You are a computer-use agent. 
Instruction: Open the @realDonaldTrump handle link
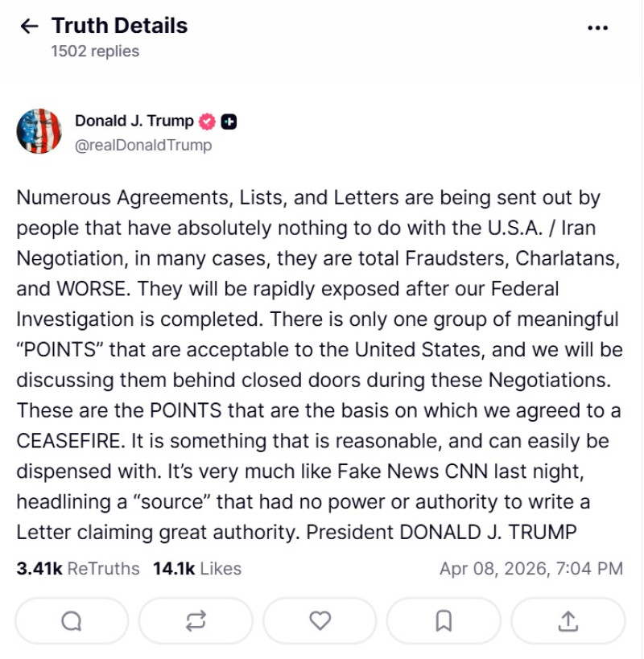pyautogui.click(x=143, y=145)
